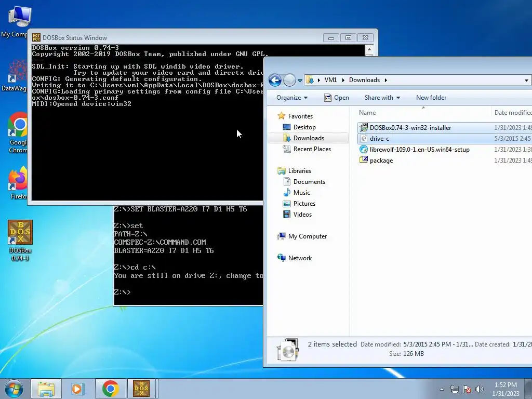Open the My Computer desktop icon

(17, 21)
